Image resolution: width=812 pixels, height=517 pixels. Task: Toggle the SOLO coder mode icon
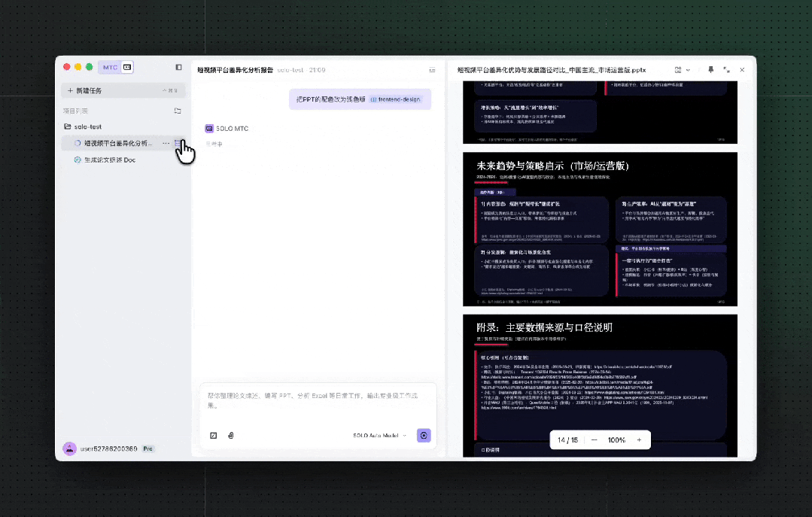tap(127, 67)
